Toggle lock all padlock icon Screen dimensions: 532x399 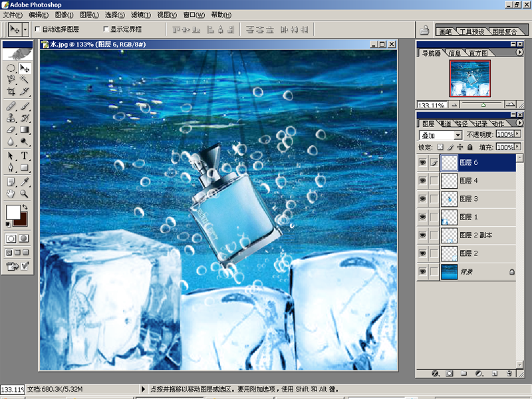tap(470, 147)
